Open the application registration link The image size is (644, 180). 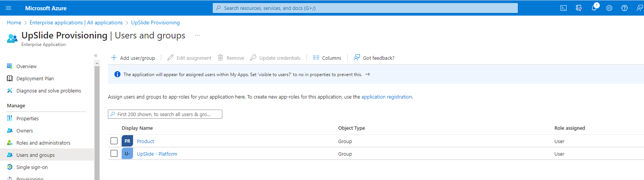pyautogui.click(x=387, y=97)
